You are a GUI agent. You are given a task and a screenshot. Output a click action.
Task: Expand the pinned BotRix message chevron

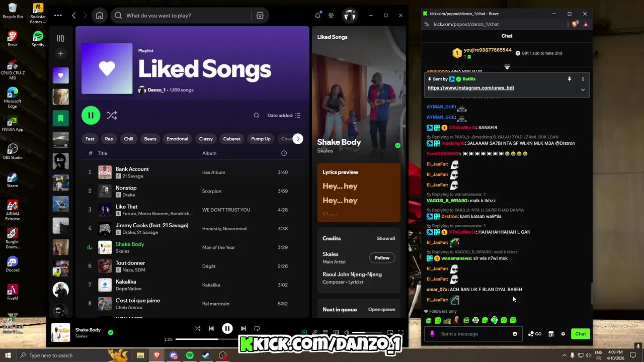[x=583, y=90]
